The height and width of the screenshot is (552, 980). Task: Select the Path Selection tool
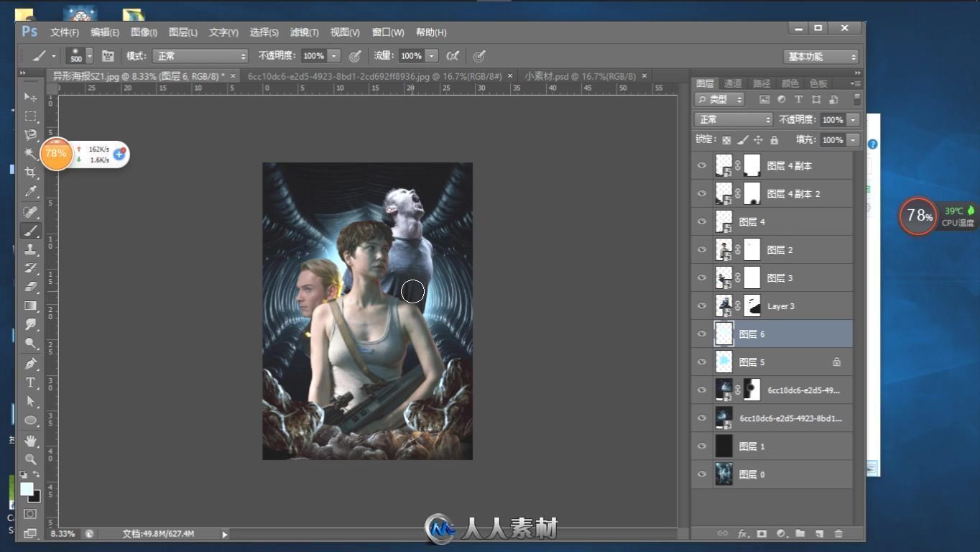(30, 401)
